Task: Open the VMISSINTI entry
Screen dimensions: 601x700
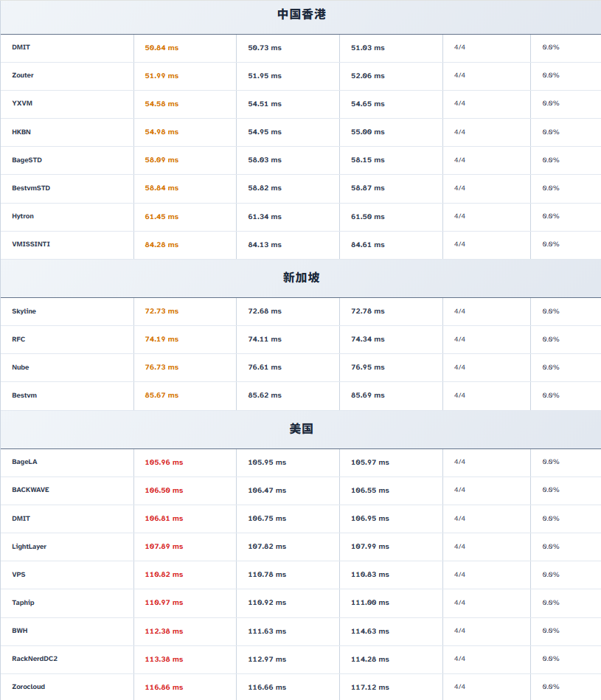Action: [31, 244]
